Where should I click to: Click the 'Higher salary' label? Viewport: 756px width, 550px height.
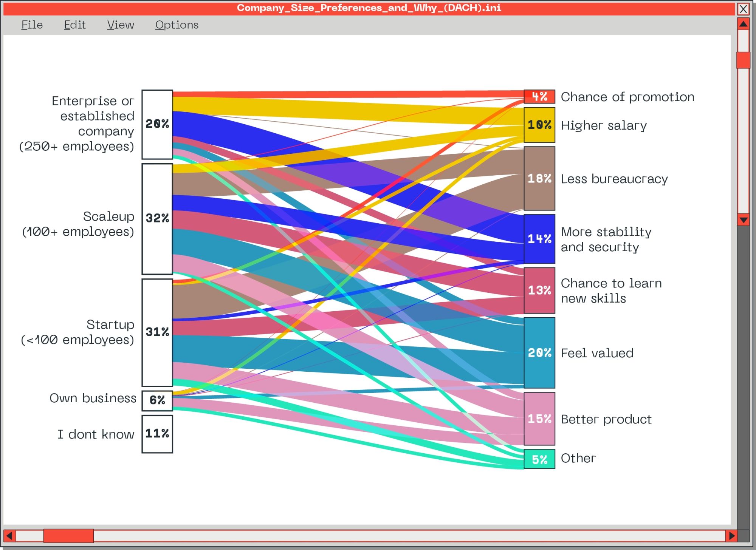[604, 125]
